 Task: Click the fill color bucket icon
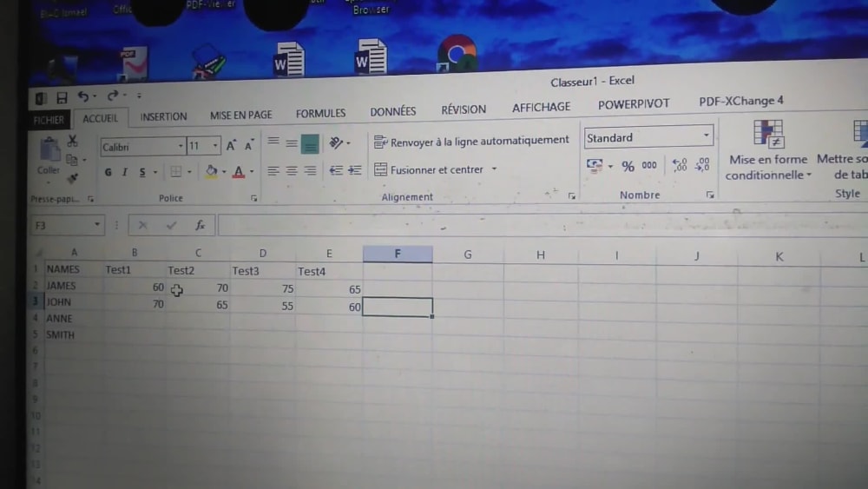pyautogui.click(x=212, y=171)
